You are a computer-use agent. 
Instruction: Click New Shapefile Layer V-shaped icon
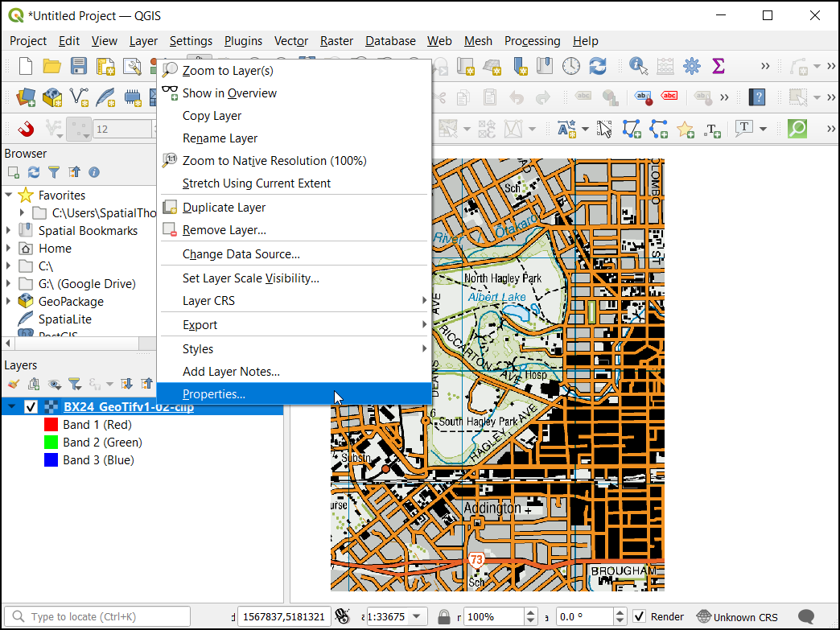[78, 97]
